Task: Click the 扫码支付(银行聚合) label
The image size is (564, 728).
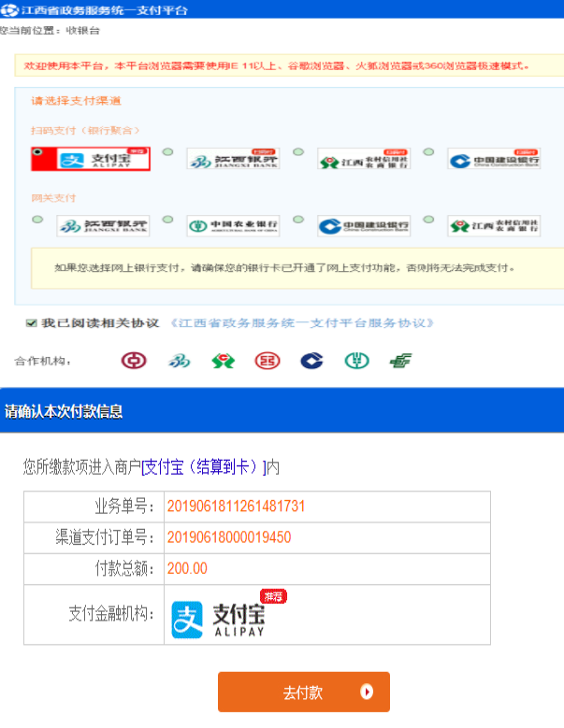Action: 85,131
